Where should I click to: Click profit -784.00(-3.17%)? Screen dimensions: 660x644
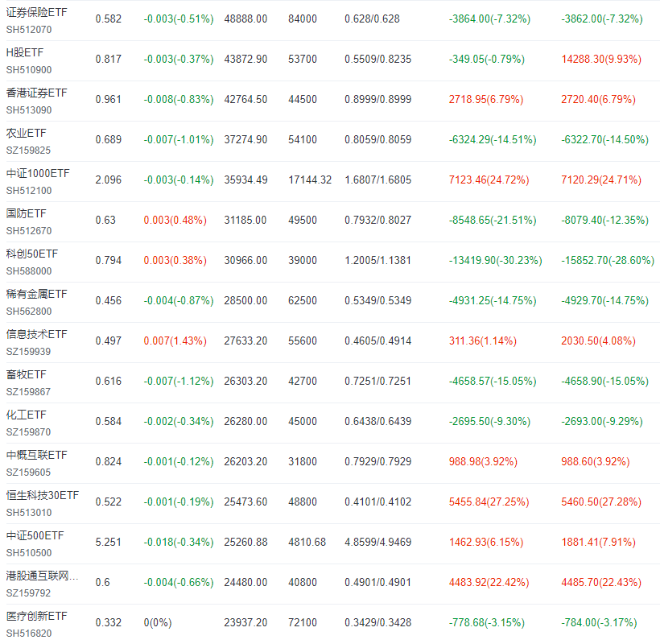click(x=599, y=623)
